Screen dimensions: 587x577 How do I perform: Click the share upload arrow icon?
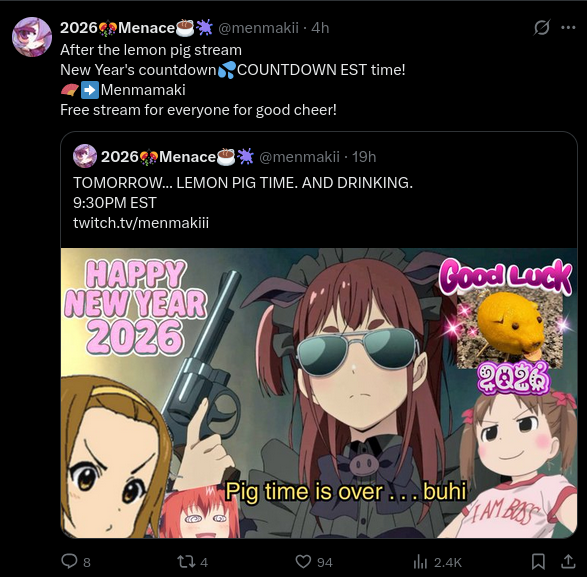tap(568, 561)
